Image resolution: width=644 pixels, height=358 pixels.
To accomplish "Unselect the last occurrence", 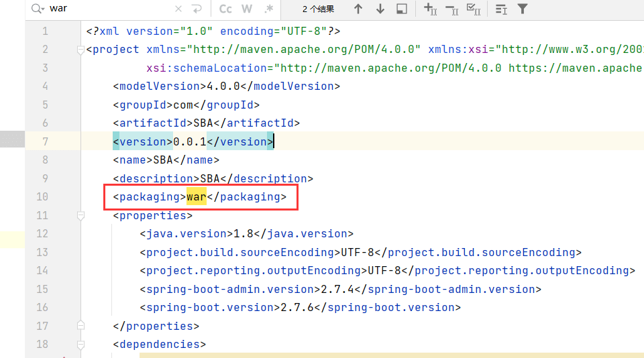I will tap(451, 9).
